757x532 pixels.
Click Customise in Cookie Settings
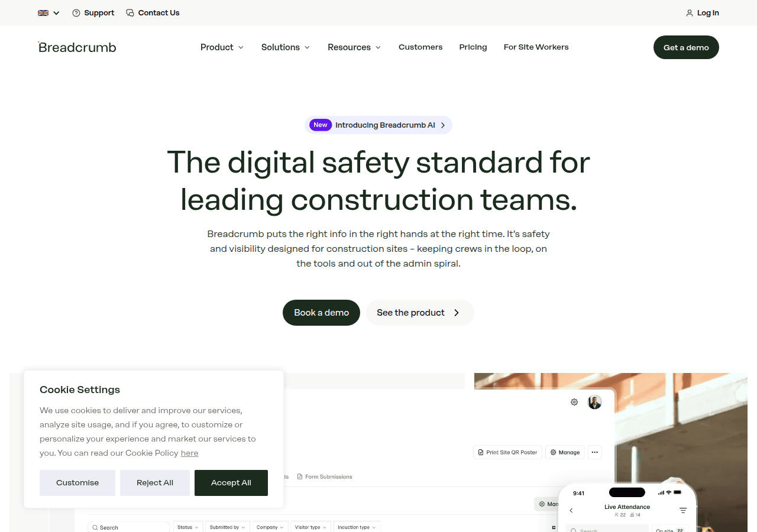(x=77, y=483)
